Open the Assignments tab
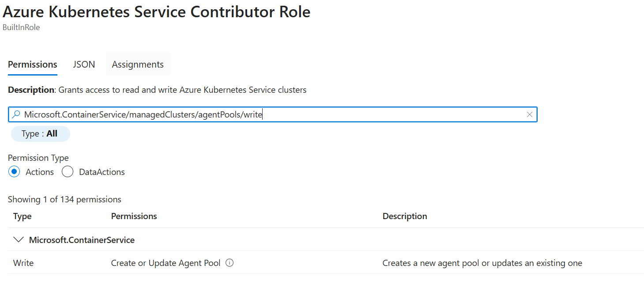Screen dimensions: 644x296 pos(138,65)
